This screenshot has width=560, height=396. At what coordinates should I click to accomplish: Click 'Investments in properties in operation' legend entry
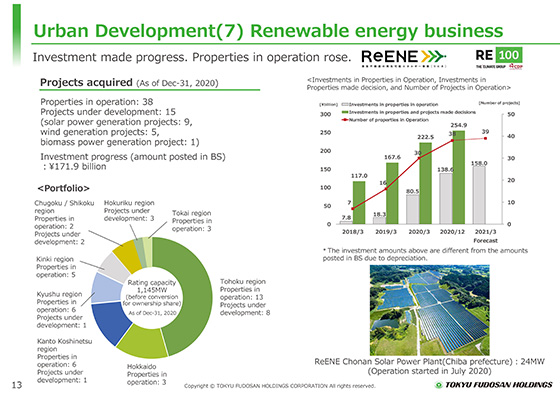[390, 104]
